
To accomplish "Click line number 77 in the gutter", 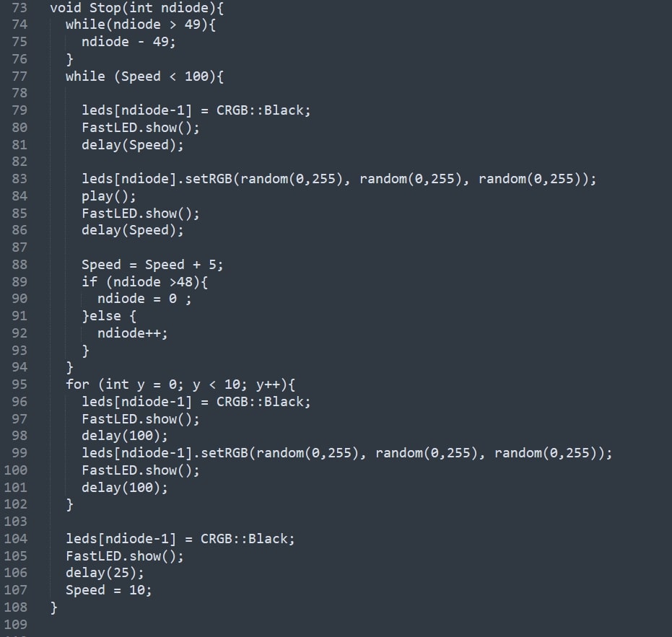I will tap(19, 76).
